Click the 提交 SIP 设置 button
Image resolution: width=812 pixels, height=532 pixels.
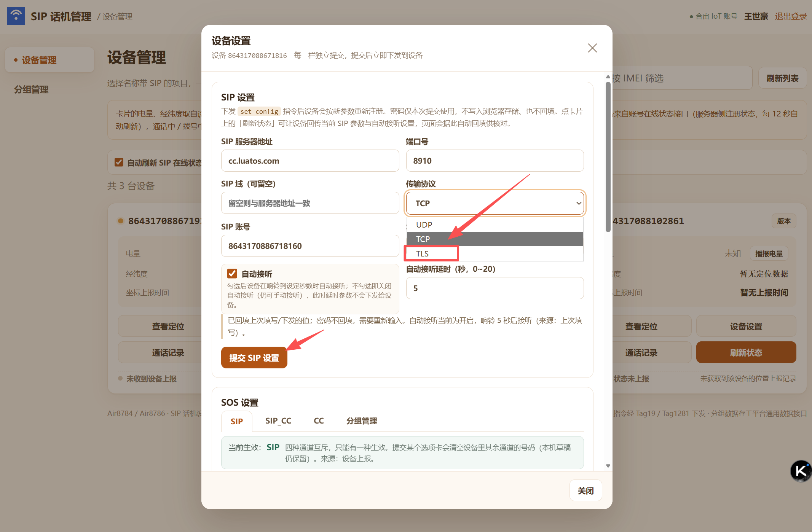(254, 358)
